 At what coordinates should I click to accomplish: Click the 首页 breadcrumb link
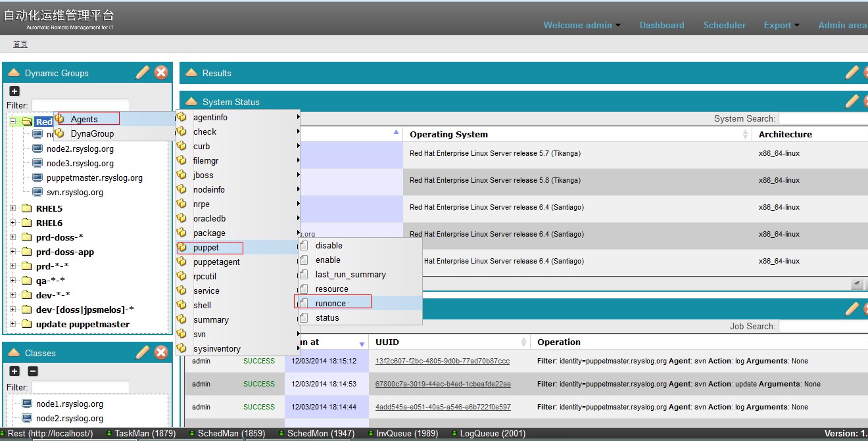pos(20,44)
